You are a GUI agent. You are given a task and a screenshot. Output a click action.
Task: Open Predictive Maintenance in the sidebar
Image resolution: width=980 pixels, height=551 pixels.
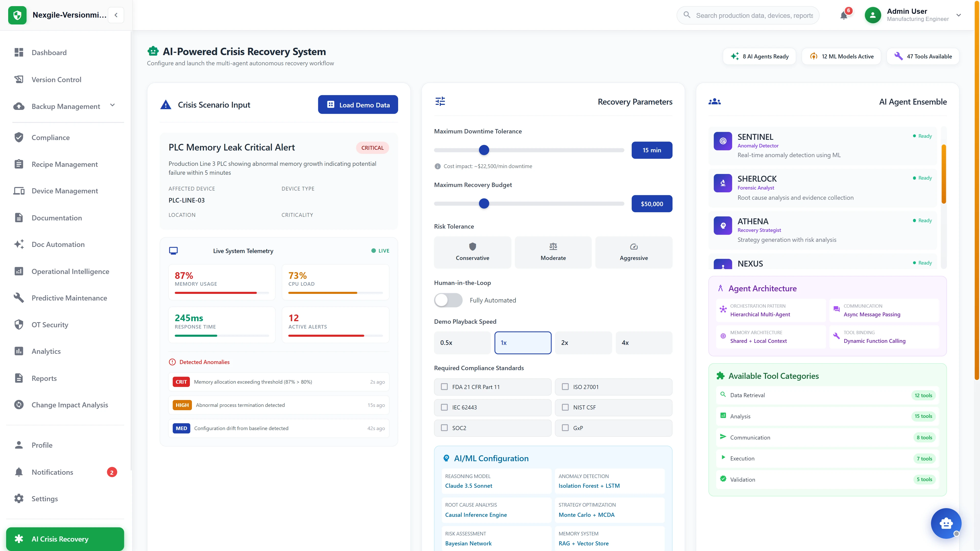click(69, 298)
